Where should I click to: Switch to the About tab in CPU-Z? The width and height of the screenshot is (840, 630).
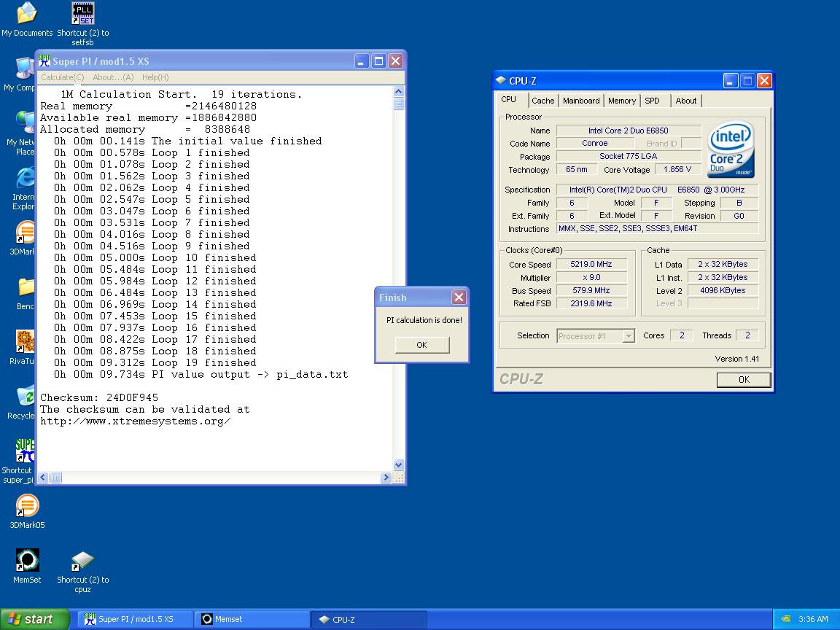click(x=685, y=101)
